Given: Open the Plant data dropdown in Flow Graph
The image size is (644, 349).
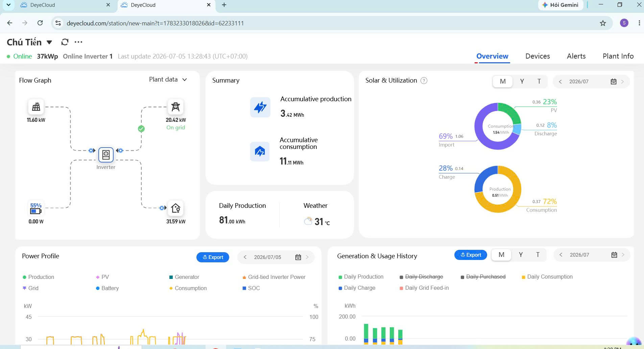Looking at the screenshot, I should pos(168,80).
